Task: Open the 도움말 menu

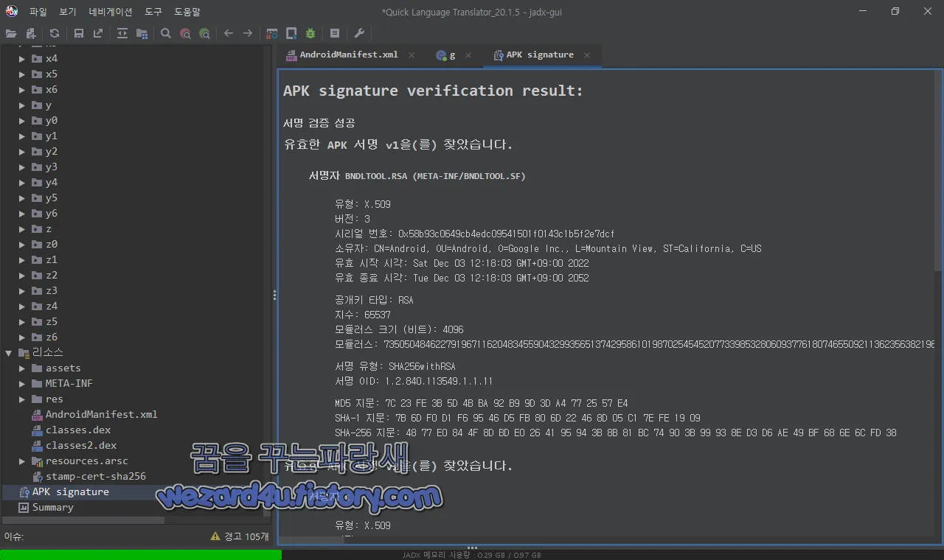Action: (187, 12)
